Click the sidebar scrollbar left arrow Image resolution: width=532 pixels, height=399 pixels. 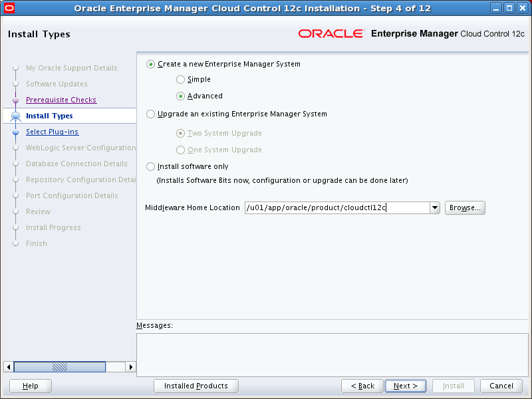(x=9, y=367)
